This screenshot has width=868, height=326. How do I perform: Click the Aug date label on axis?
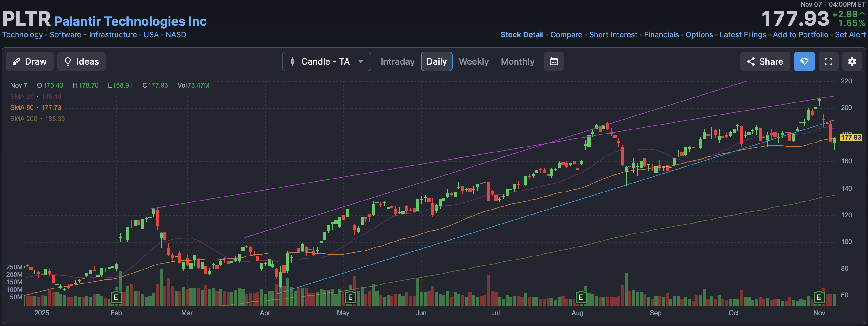pos(577,313)
